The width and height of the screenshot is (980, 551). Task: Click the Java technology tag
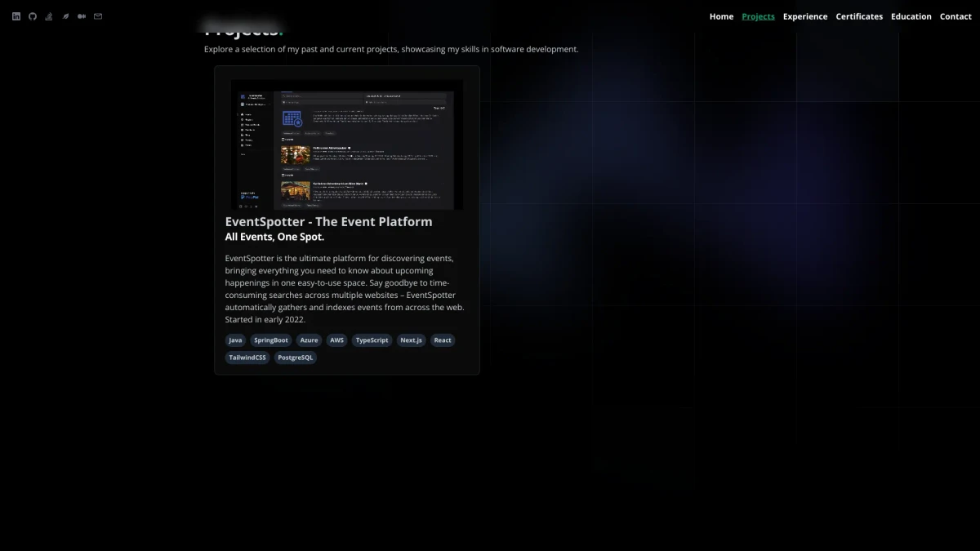(235, 340)
